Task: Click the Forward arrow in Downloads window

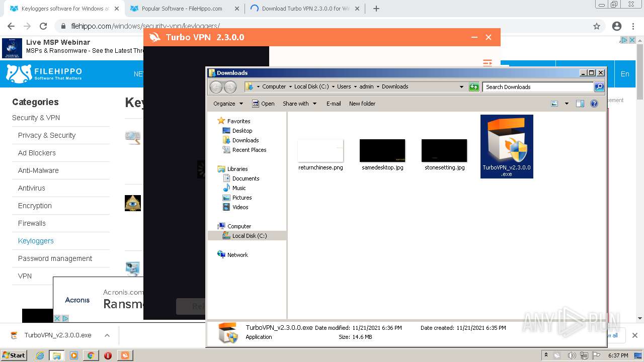Action: click(230, 87)
